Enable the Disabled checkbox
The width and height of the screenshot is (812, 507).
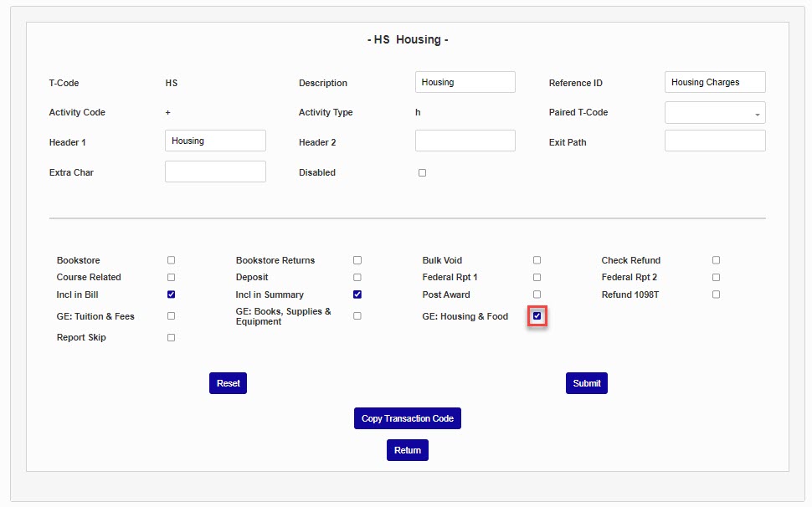click(422, 173)
